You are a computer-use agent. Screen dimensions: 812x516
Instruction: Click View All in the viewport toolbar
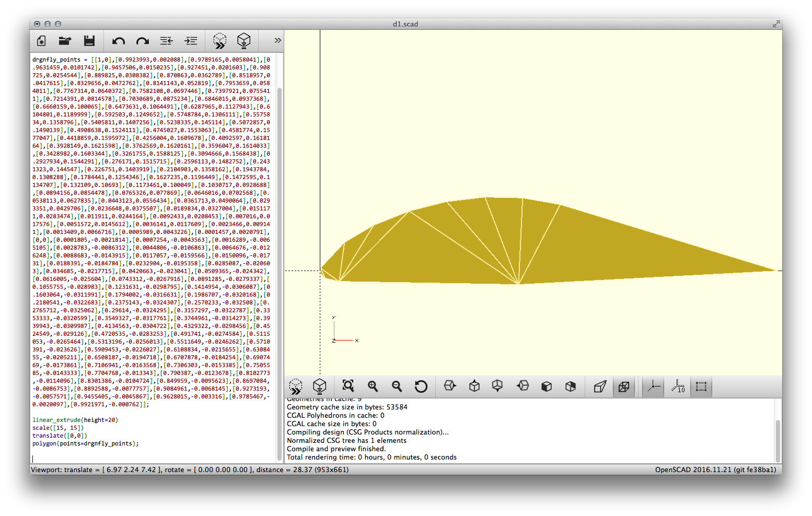click(x=348, y=386)
